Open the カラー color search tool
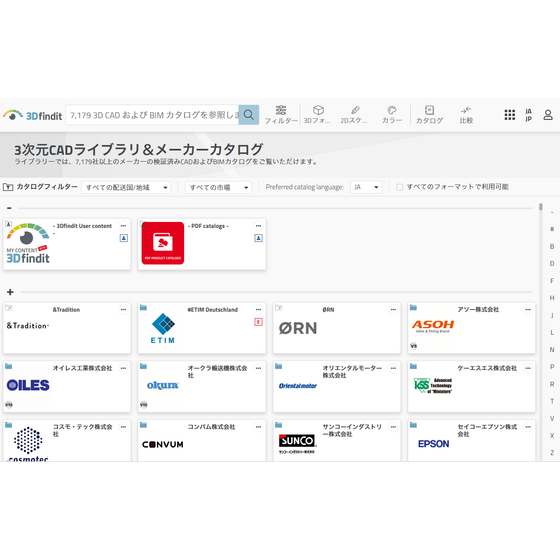560x560 pixels. (x=392, y=115)
